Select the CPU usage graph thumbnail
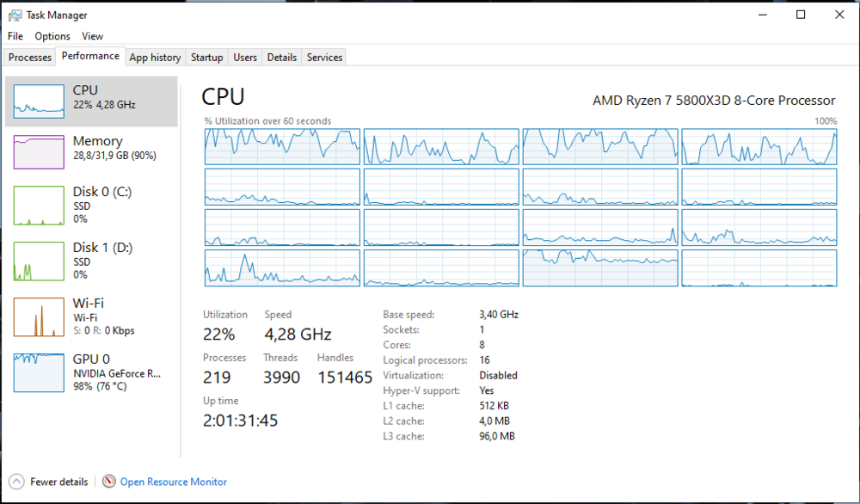Viewport: 860px width, 504px height. (x=39, y=101)
